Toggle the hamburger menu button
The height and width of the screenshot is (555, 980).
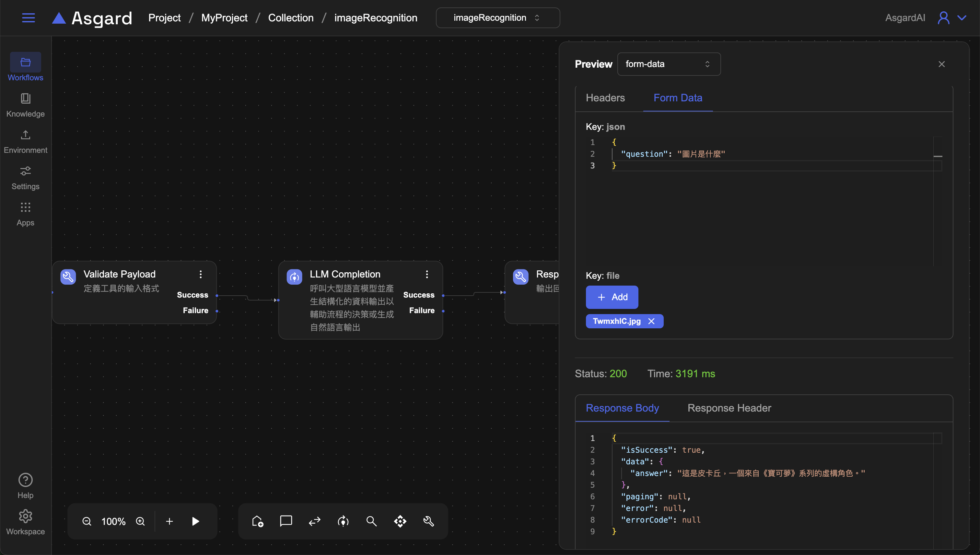pyautogui.click(x=28, y=18)
